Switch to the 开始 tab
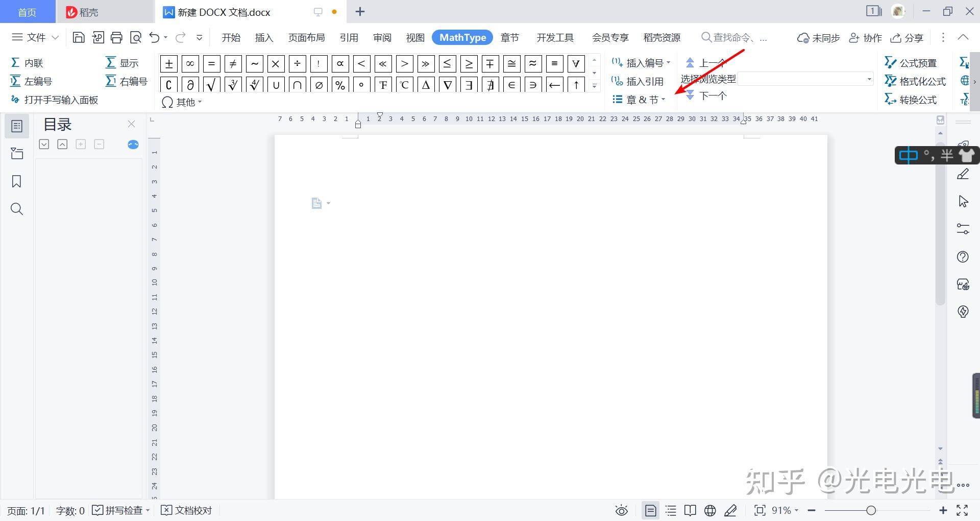This screenshot has width=980, height=521. (231, 37)
